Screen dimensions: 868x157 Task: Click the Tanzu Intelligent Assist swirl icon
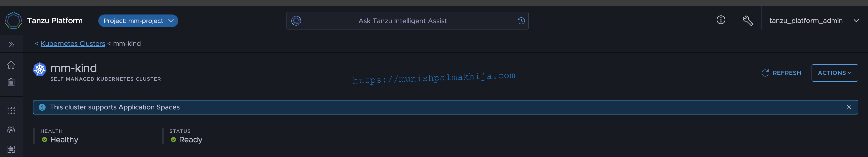coord(296,21)
